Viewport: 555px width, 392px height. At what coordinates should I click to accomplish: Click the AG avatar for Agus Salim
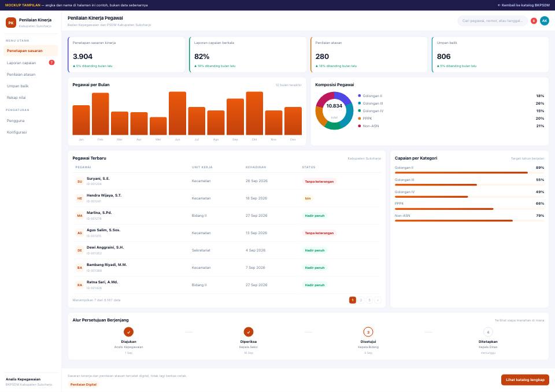pyautogui.click(x=80, y=233)
